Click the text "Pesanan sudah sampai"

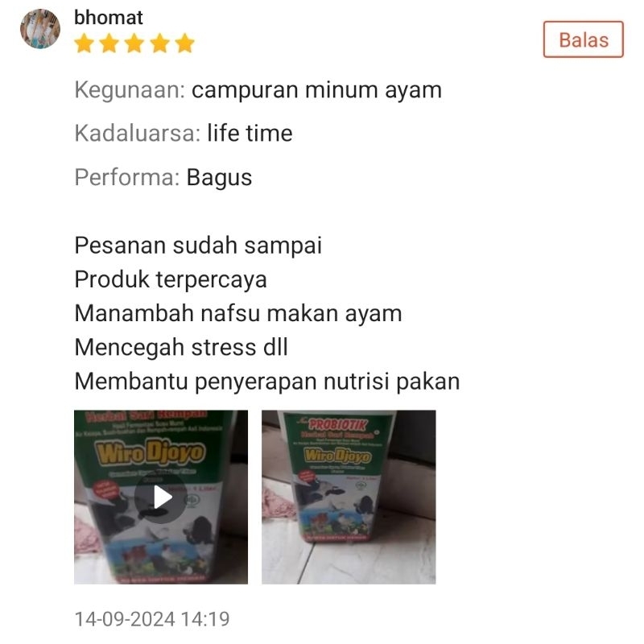(198, 246)
